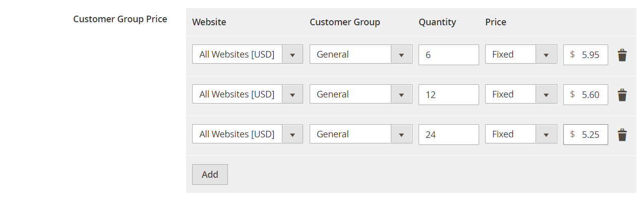The height and width of the screenshot is (200, 644).
Task: Open Website dropdown in quantity 24 row
Action: [248, 134]
